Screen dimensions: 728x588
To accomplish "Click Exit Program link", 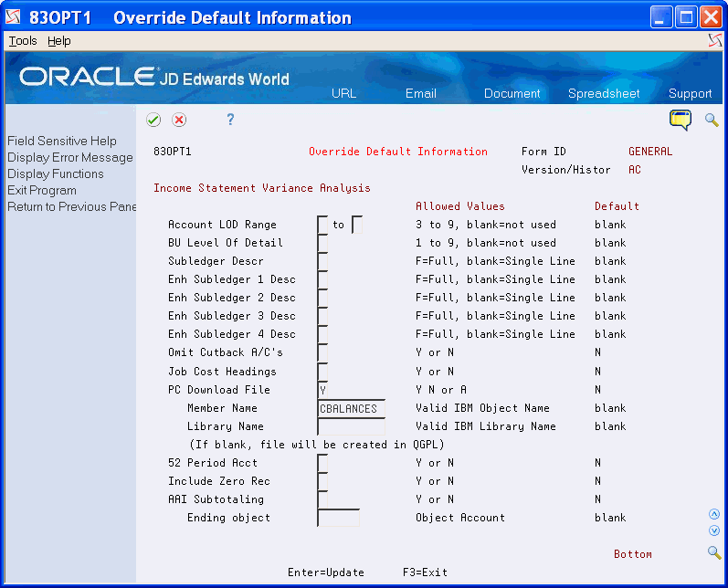I will point(42,190).
